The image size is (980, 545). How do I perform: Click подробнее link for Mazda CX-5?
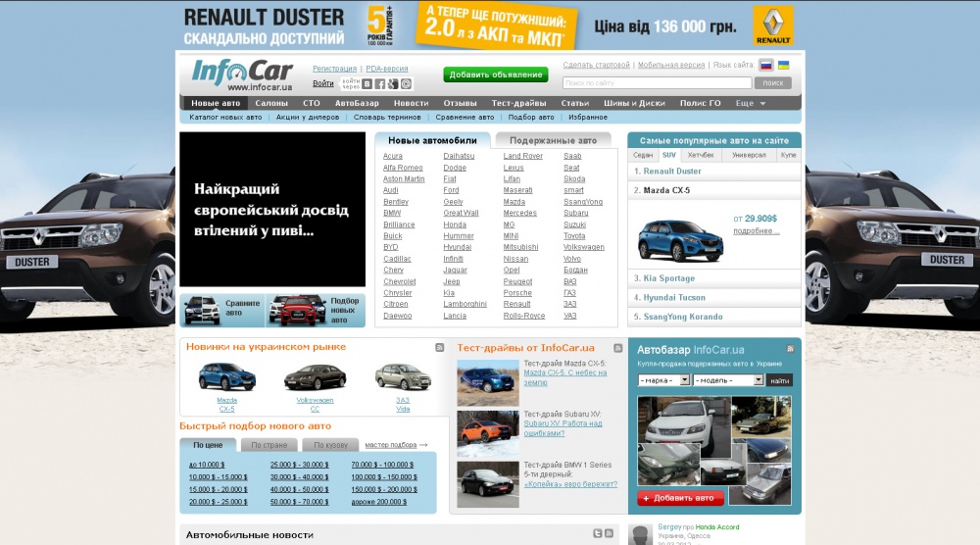757,231
